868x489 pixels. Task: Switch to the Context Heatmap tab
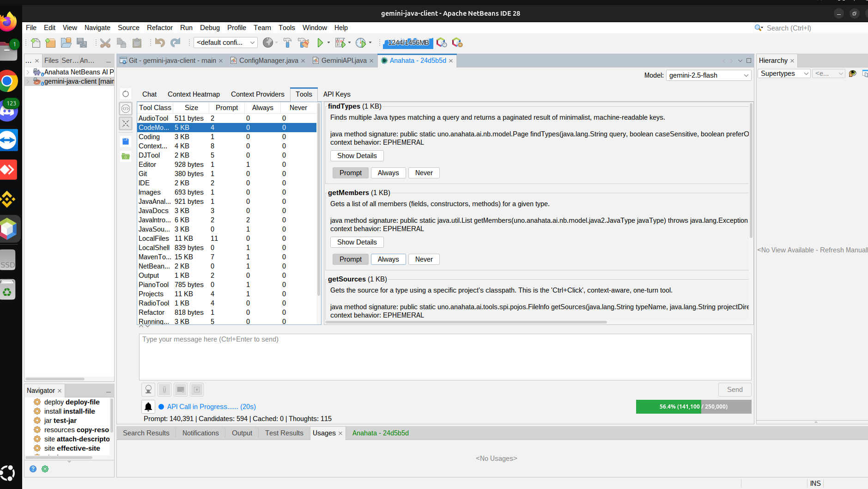click(194, 94)
